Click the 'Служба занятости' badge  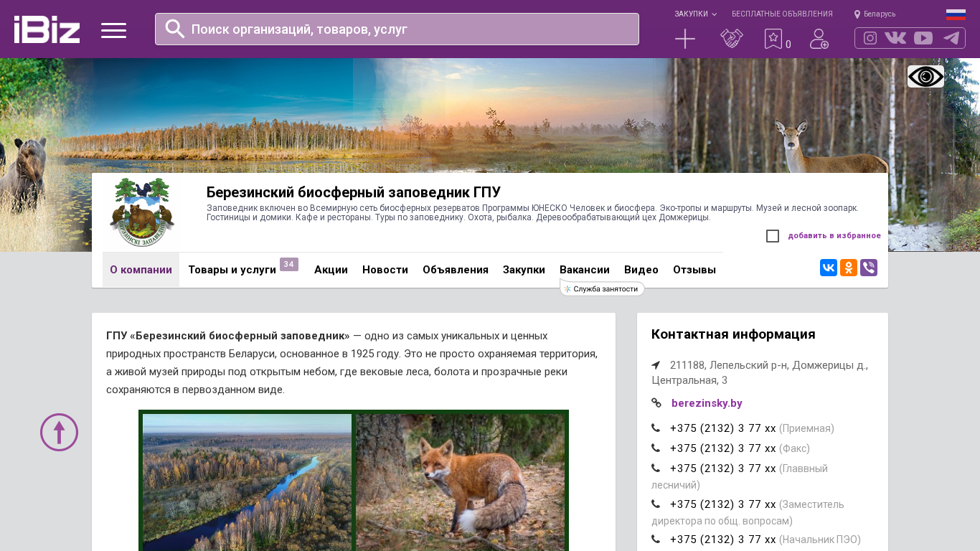coord(602,288)
